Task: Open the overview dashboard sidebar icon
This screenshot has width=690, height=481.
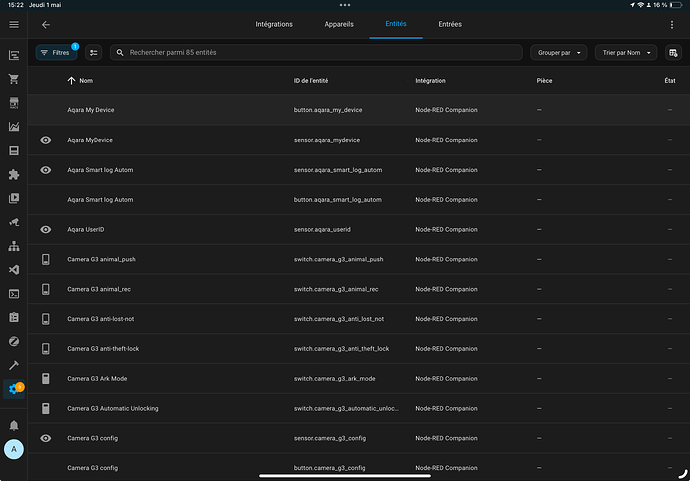Action: pos(14,55)
